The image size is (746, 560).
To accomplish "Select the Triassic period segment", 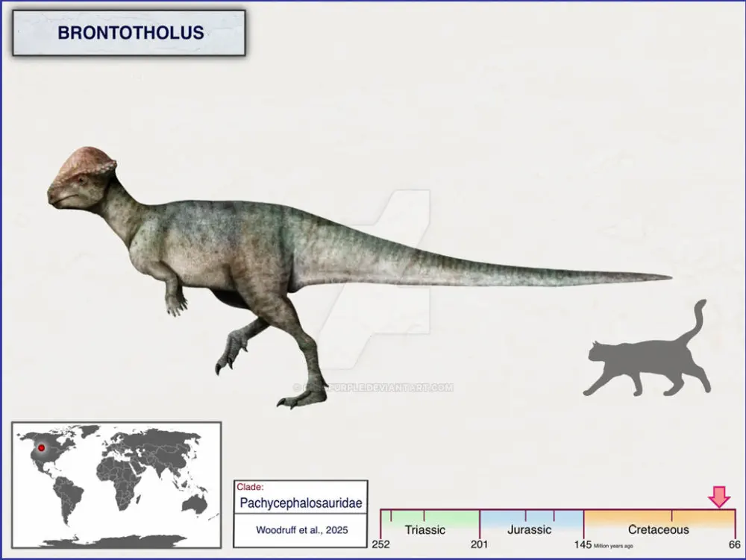I will [425, 529].
